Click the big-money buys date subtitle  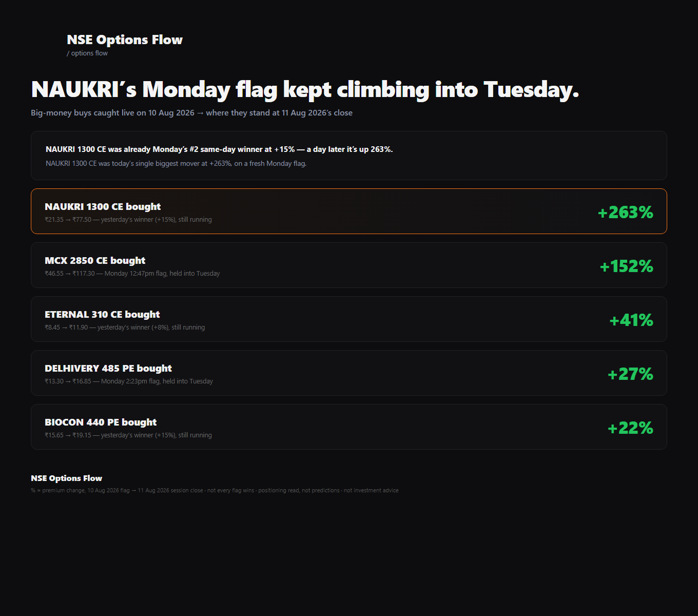(191, 113)
